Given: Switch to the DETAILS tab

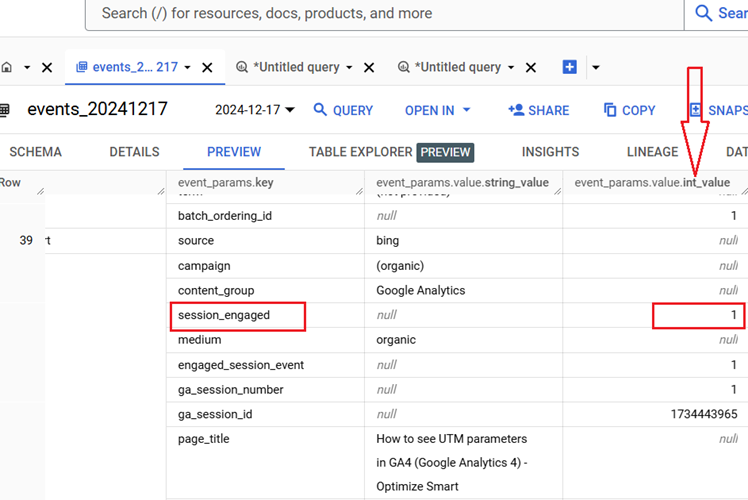Looking at the screenshot, I should pyautogui.click(x=135, y=152).
